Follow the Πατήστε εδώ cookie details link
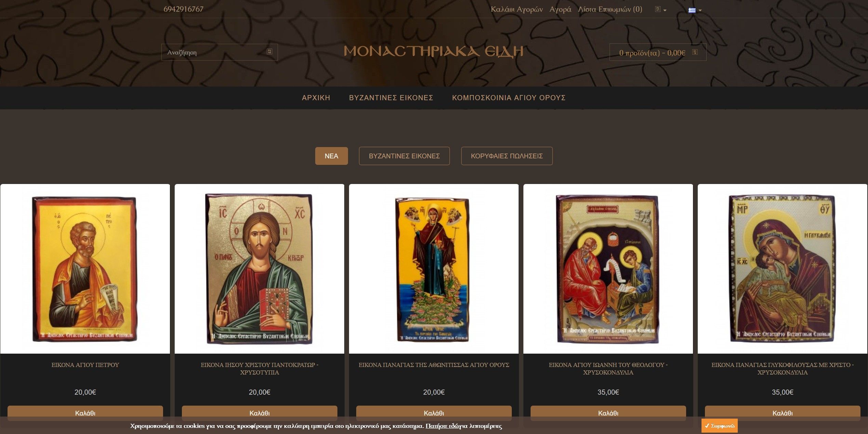 click(x=442, y=426)
